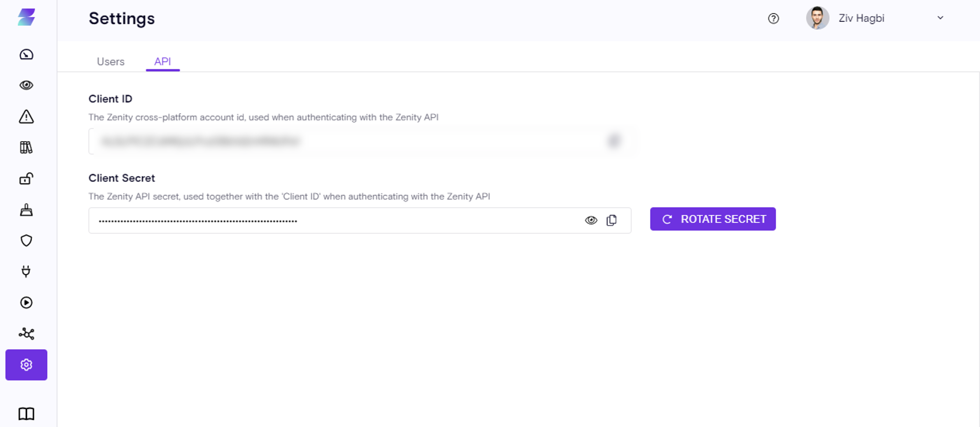980x427 pixels.
Task: Copy the Client Secret to clipboard
Action: [x=611, y=220]
